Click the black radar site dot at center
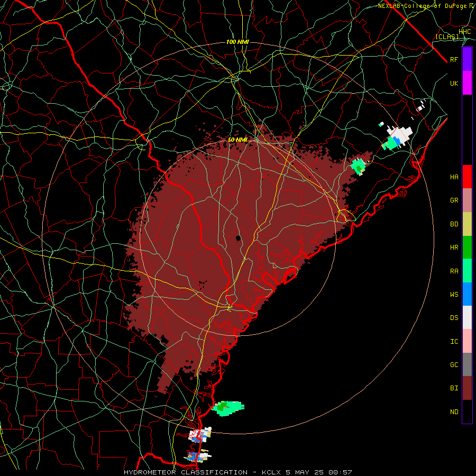The width and height of the screenshot is (476, 476). pos(239,237)
